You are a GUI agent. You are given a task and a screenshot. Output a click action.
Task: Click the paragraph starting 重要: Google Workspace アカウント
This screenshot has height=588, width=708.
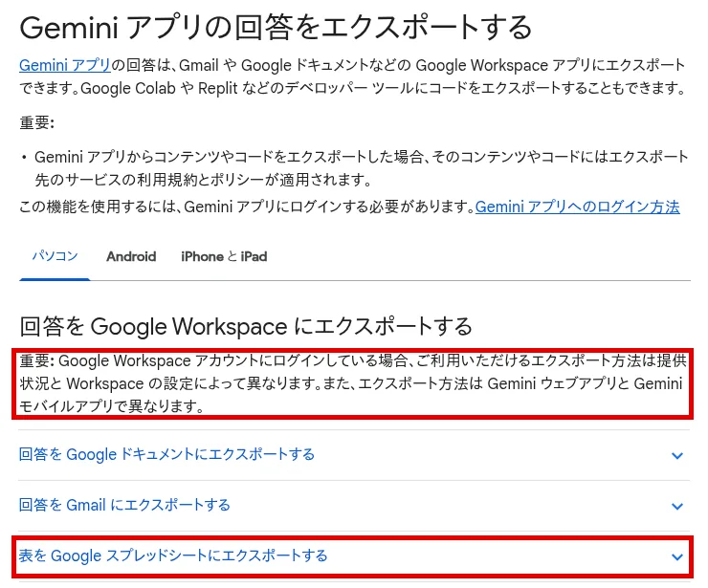353,383
